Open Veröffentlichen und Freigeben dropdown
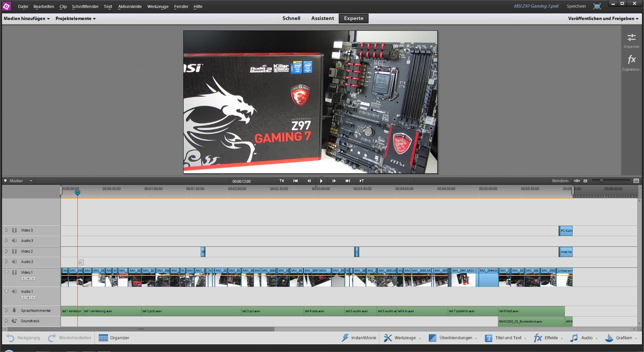Screen dimensions: 644x352 [x=603, y=19]
